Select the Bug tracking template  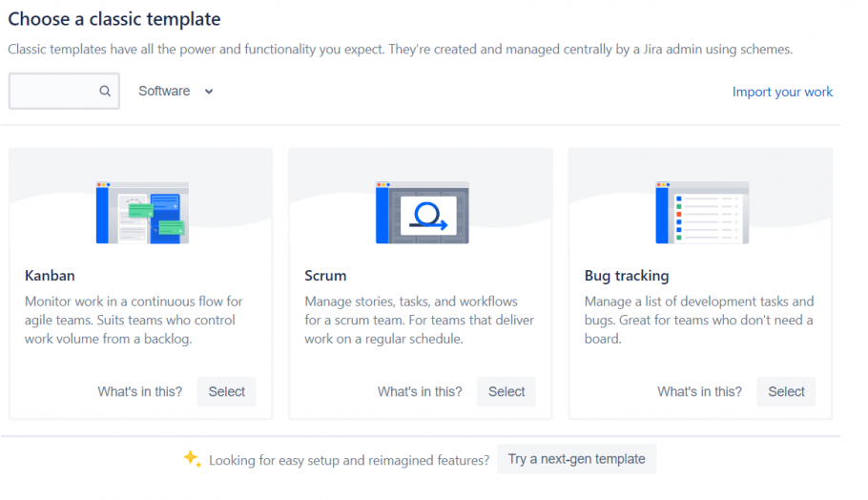[x=786, y=391]
